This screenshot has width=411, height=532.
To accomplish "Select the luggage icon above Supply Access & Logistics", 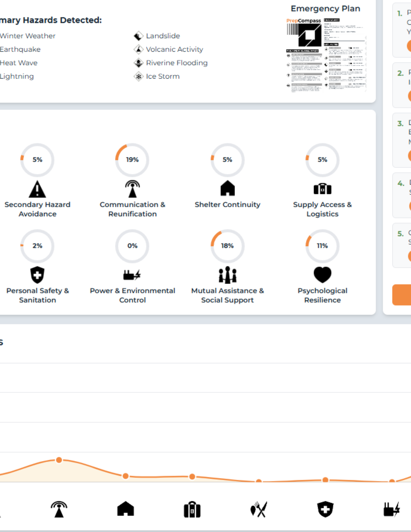I will pos(322,189).
